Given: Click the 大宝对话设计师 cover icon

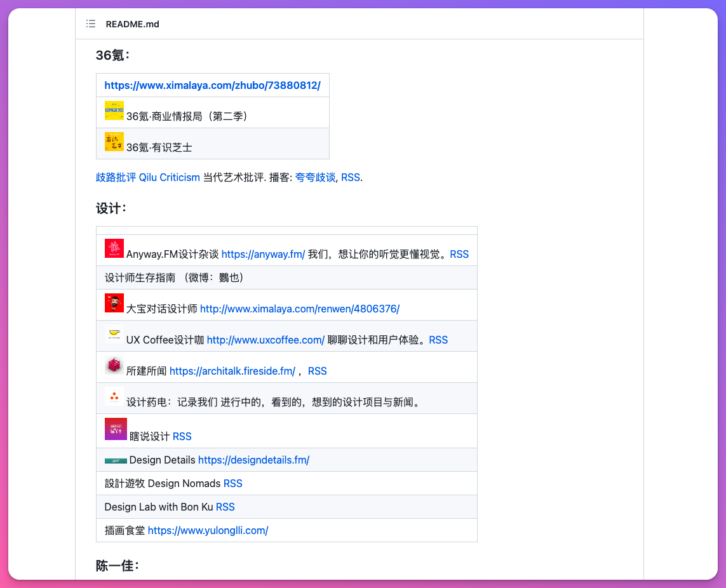Looking at the screenshot, I should (114, 303).
